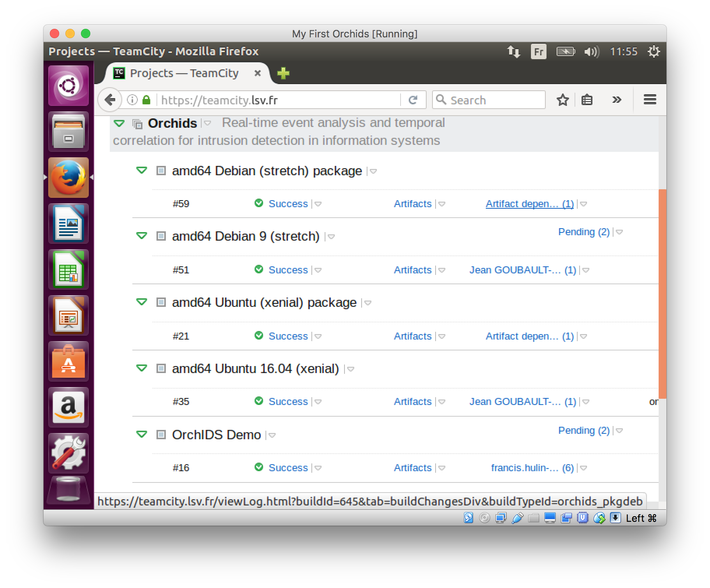The height and width of the screenshot is (588, 710).
Task: Open dropdown next to build #59 Success
Action: click(x=318, y=204)
